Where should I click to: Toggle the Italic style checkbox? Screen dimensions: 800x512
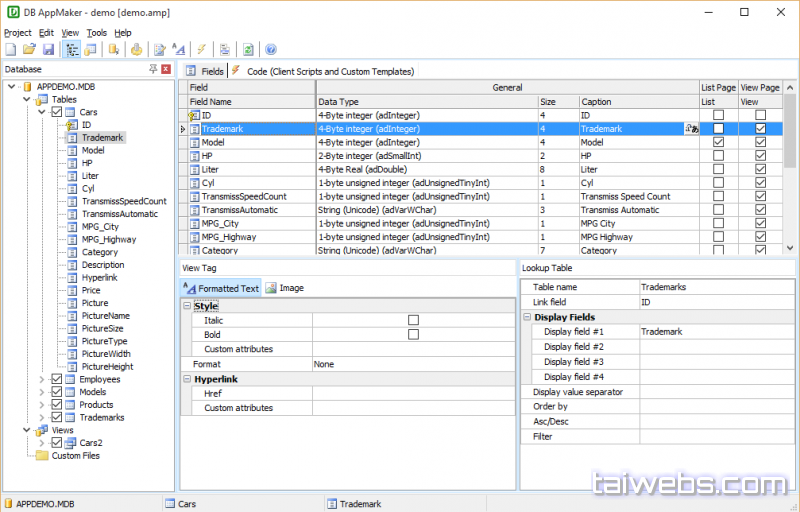[x=413, y=320]
